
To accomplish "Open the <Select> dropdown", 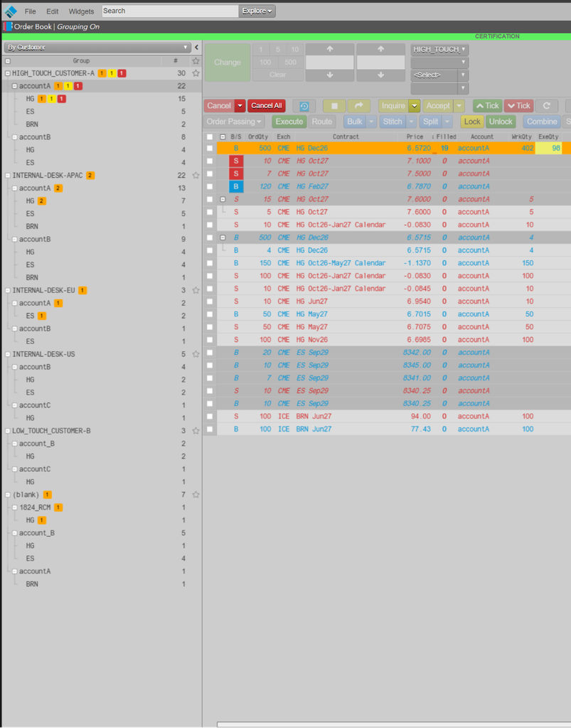I will click(x=439, y=75).
